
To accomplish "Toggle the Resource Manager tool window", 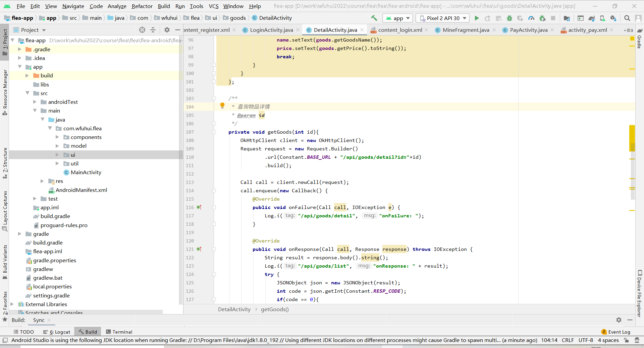I will (x=5, y=92).
